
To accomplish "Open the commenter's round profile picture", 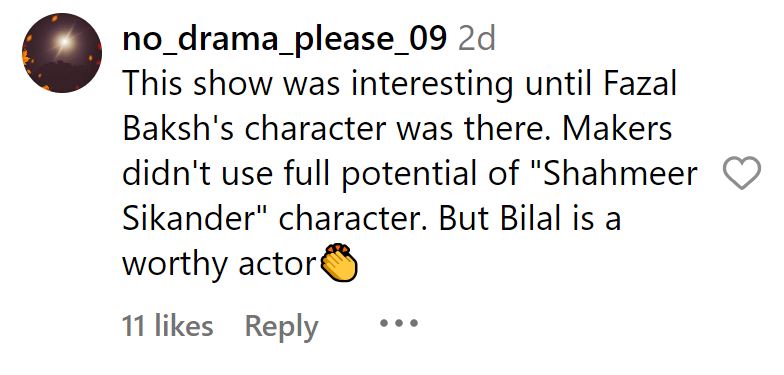I will click(x=62, y=53).
